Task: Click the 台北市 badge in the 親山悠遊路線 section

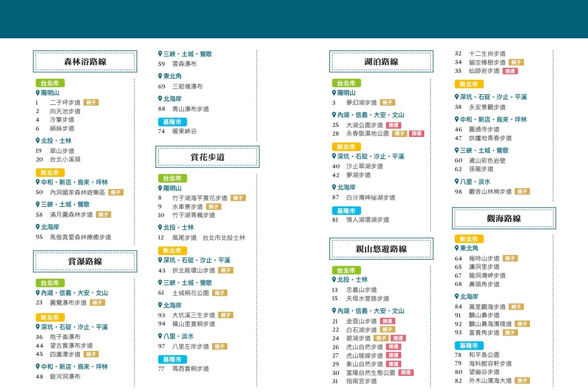Action: (346, 270)
